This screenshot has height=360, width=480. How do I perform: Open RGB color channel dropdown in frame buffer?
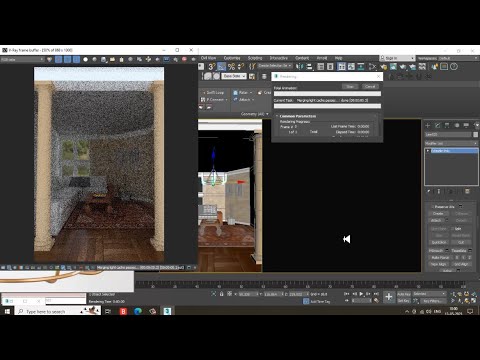[x=22, y=59]
